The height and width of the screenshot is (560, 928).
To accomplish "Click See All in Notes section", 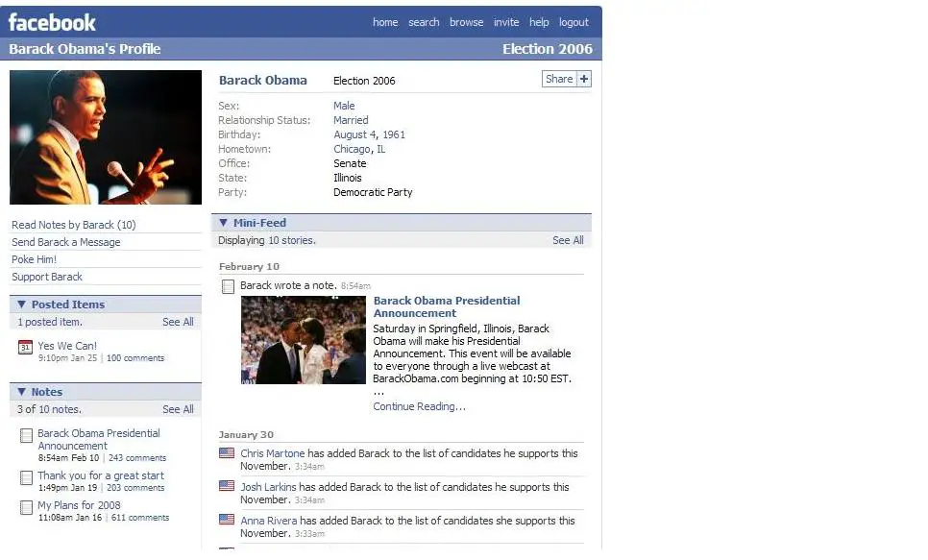I will tap(178, 409).
